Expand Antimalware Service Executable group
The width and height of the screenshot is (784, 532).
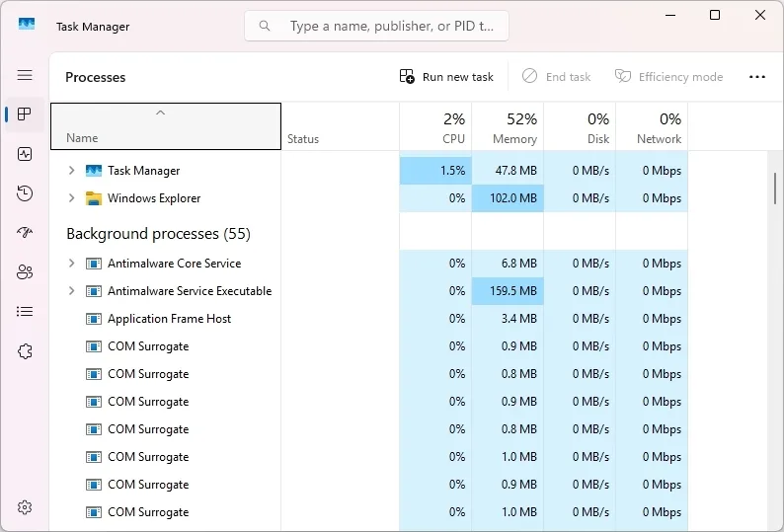pos(71,290)
